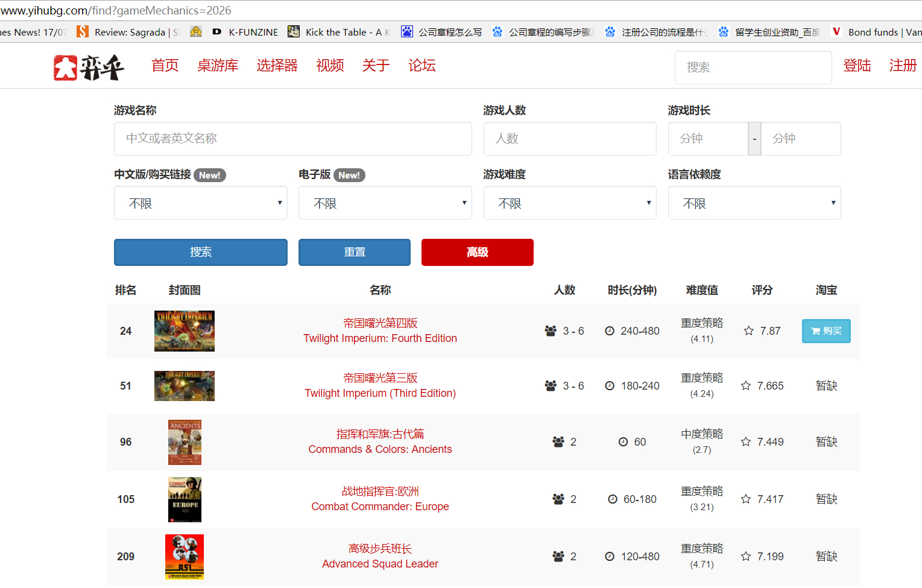Open Combat Commander: Europe game link
This screenshot has height=588, width=922.
pos(380,499)
